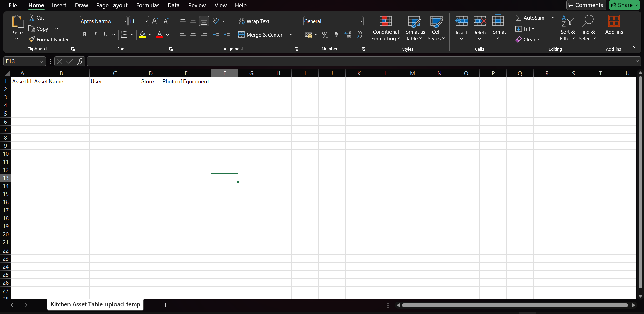
Task: Click the Insert Function fx icon
Action: tap(80, 61)
